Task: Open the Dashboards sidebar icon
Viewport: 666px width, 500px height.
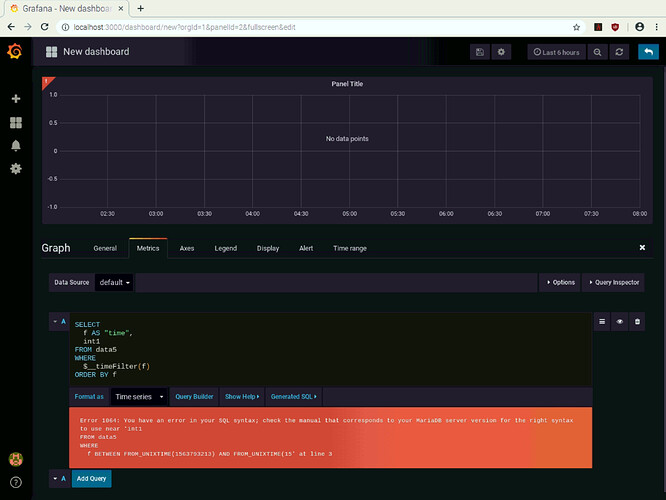Action: point(16,123)
